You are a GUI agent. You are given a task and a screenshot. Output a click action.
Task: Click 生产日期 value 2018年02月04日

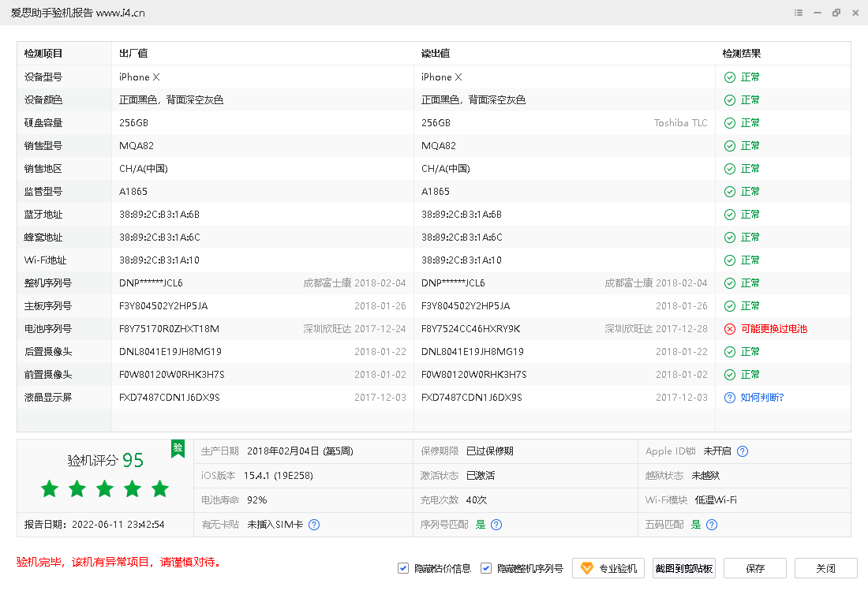pyautogui.click(x=282, y=451)
